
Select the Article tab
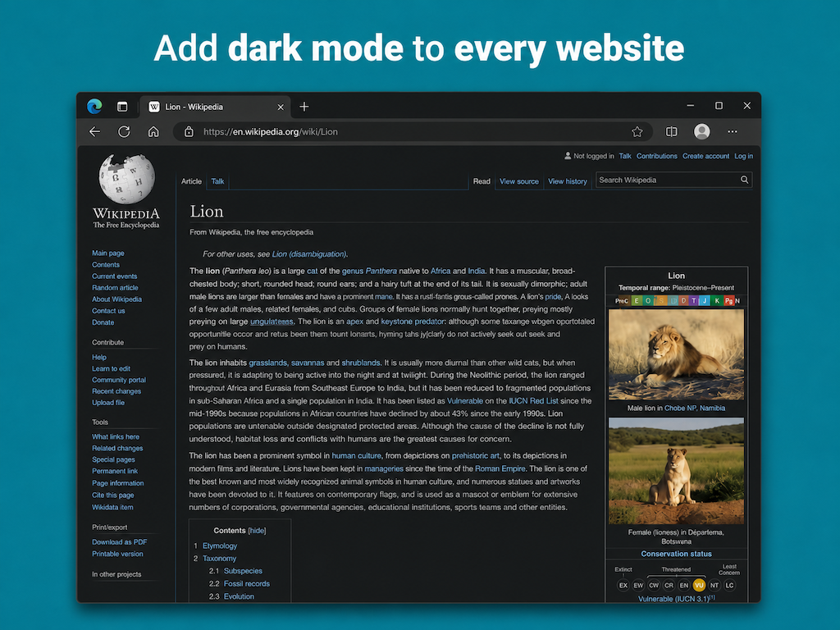coord(191,181)
